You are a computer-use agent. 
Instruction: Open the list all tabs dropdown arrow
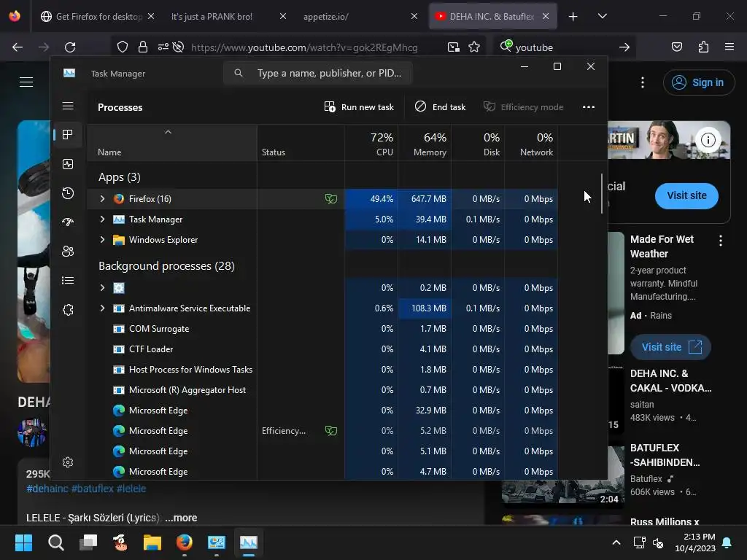coord(602,16)
